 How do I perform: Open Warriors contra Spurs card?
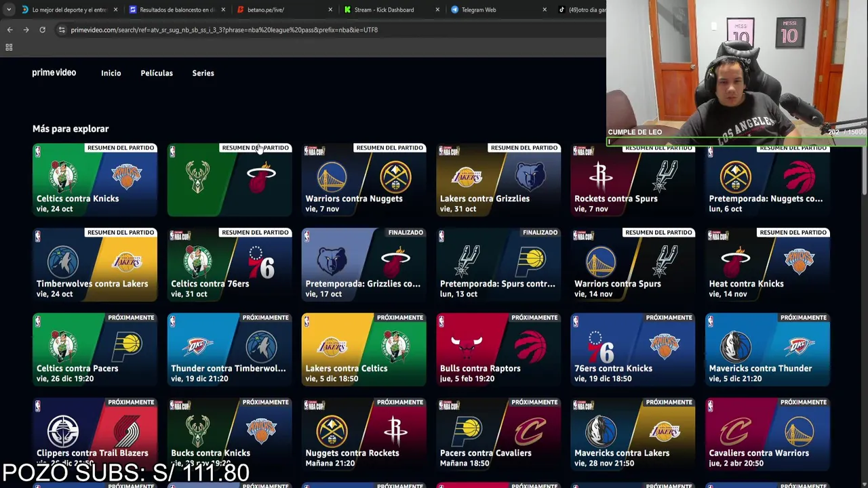coord(633,264)
